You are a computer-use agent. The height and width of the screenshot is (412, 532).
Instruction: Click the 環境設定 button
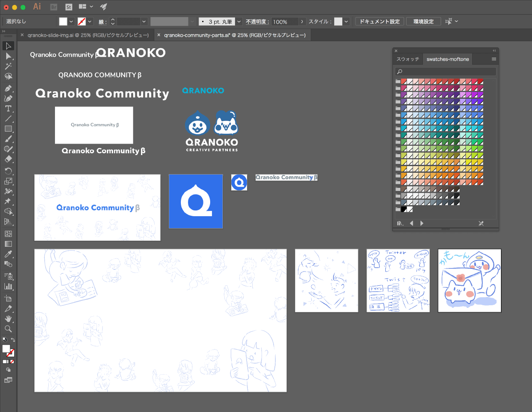423,21
